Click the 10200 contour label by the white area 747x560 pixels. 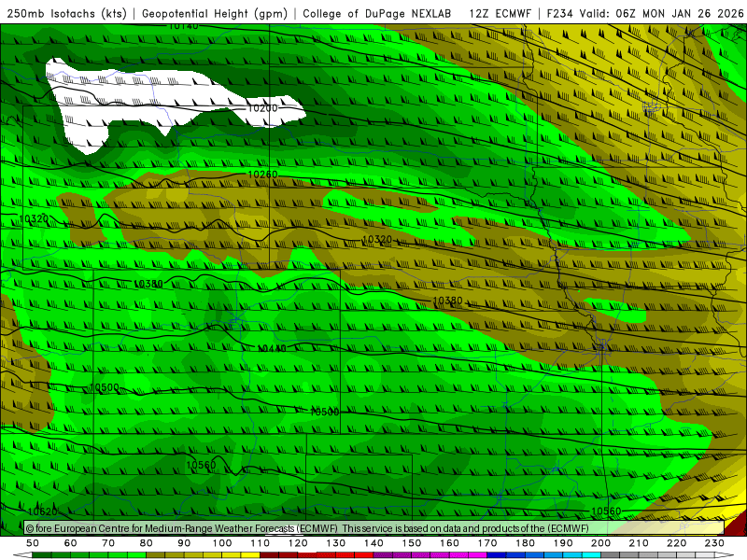point(262,108)
